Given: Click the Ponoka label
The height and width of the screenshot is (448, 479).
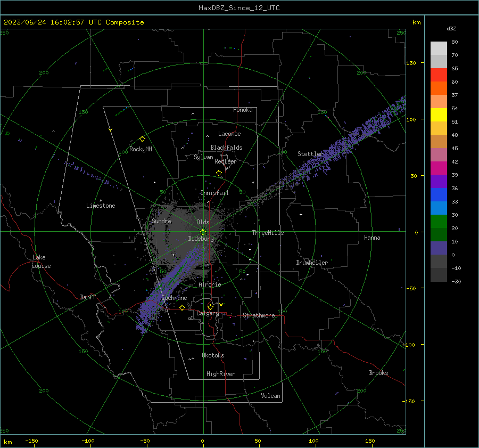Looking at the screenshot, I should pyautogui.click(x=243, y=110).
